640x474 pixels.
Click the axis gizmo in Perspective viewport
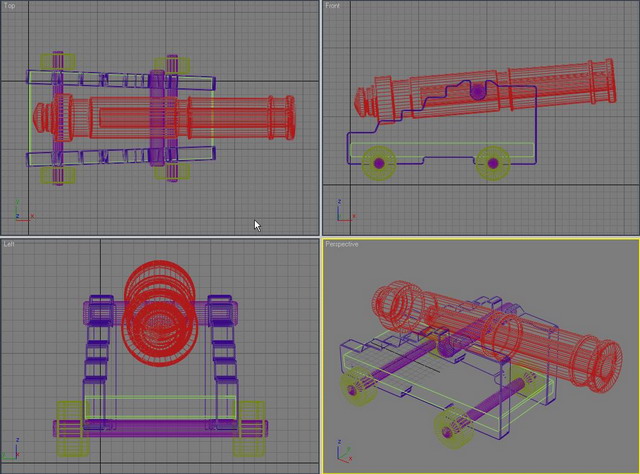(x=344, y=451)
